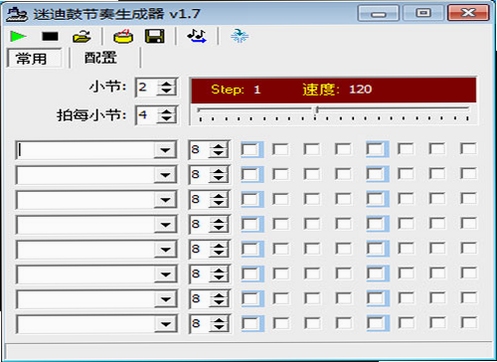Close the 迷迪鼓节奏生成器 window
Image resolution: width=497 pixels, height=362 pixels.
click(x=468, y=13)
